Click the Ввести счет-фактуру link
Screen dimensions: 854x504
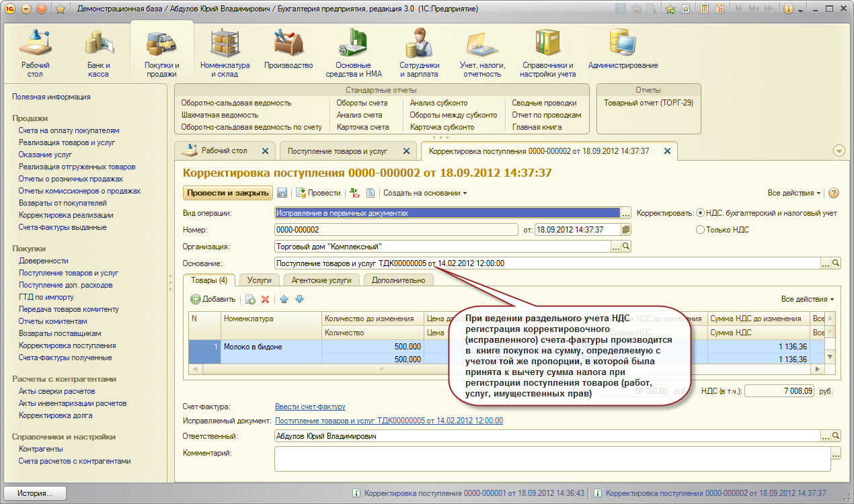point(311,407)
